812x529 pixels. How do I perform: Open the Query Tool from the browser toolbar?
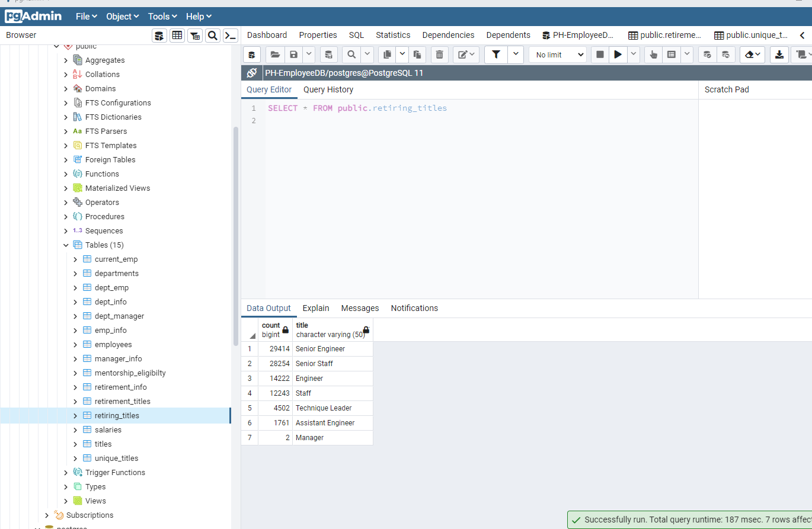point(159,35)
